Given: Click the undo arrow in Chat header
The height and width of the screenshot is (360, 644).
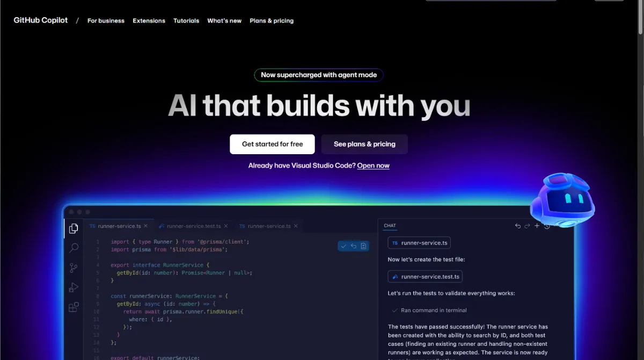Looking at the screenshot, I should pyautogui.click(x=518, y=226).
